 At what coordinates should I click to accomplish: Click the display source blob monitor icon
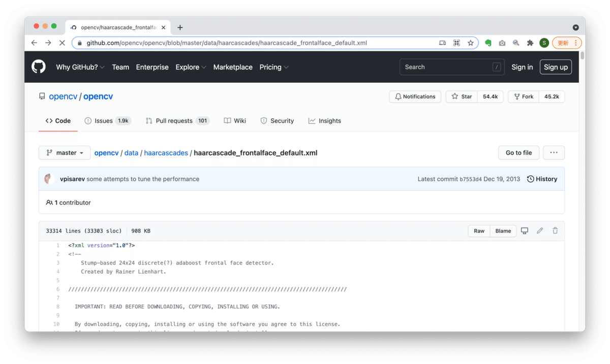tap(525, 231)
